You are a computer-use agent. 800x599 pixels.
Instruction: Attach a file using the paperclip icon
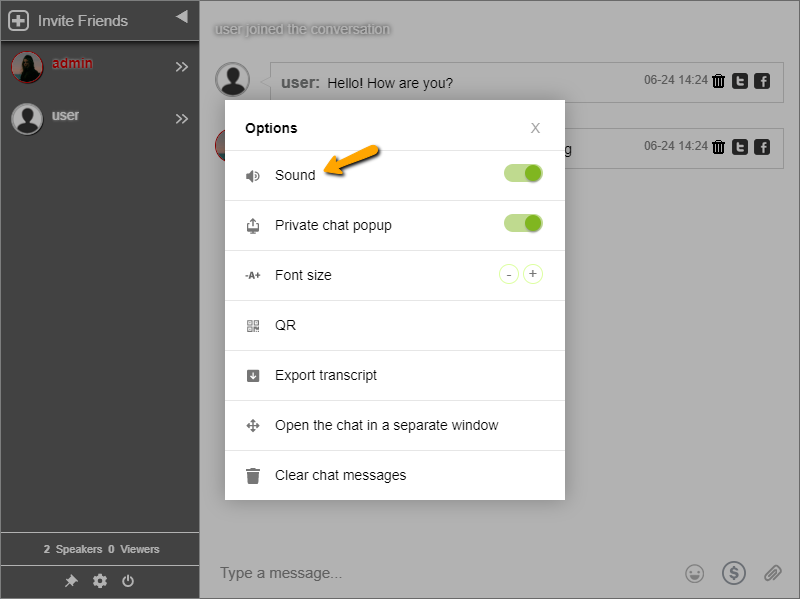771,573
